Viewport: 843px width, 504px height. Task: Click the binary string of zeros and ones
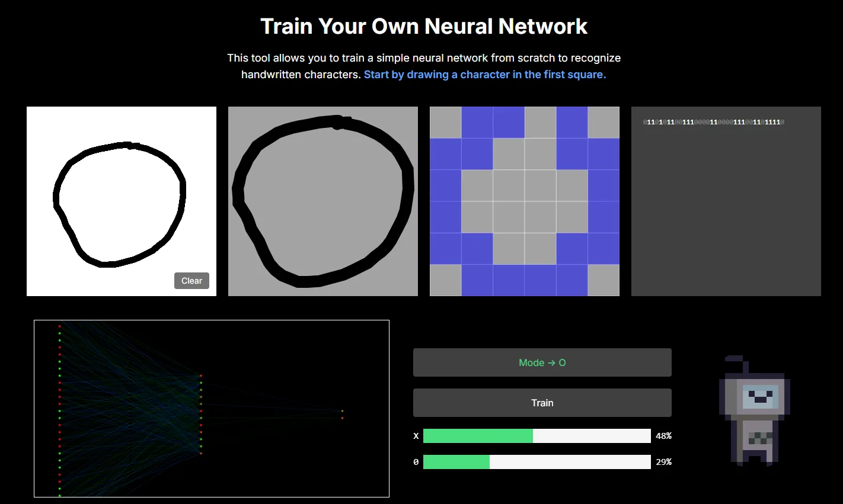click(x=713, y=122)
